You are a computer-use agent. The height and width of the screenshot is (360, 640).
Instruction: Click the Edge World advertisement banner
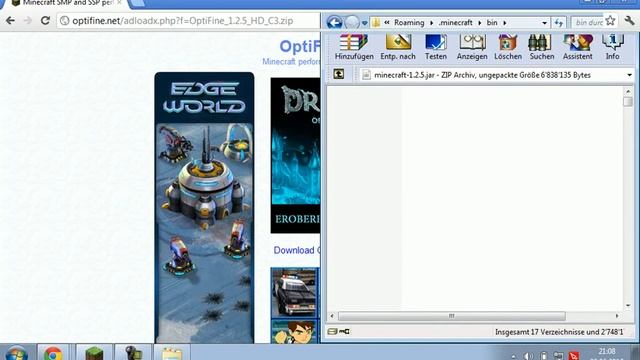tap(204, 207)
